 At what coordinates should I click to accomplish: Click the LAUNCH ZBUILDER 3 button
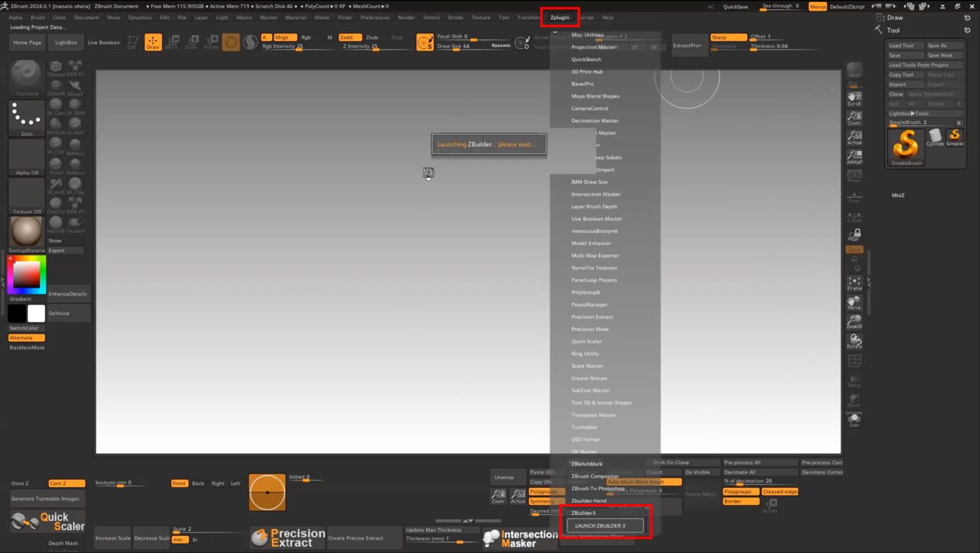click(605, 526)
